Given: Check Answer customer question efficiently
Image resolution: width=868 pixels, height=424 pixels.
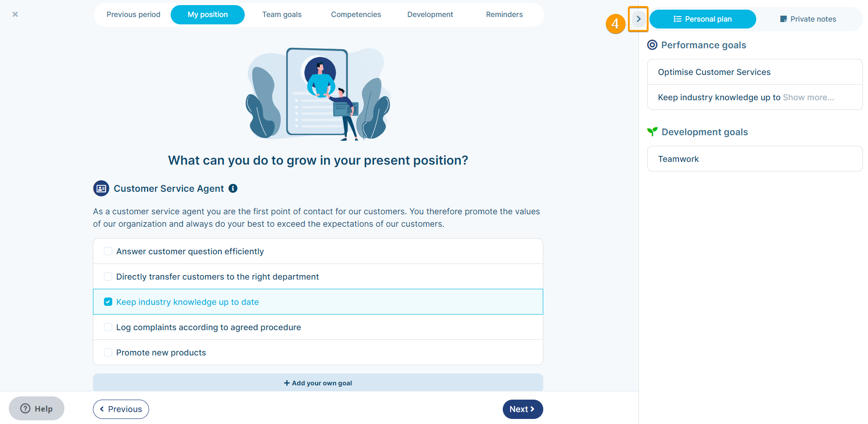Looking at the screenshot, I should pyautogui.click(x=108, y=251).
